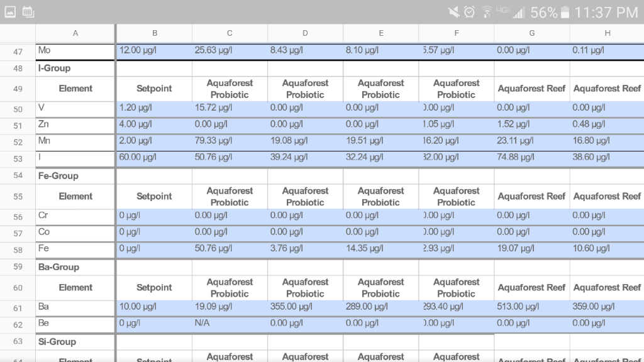Select the Fe-Group cell
The image size is (644, 362).
click(75, 176)
